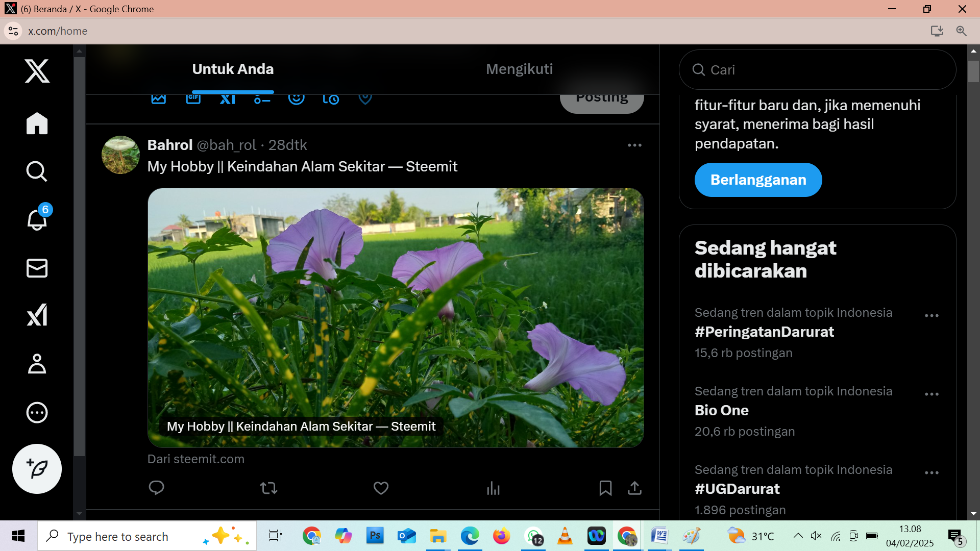Like Bahrol's post with heart

381,488
